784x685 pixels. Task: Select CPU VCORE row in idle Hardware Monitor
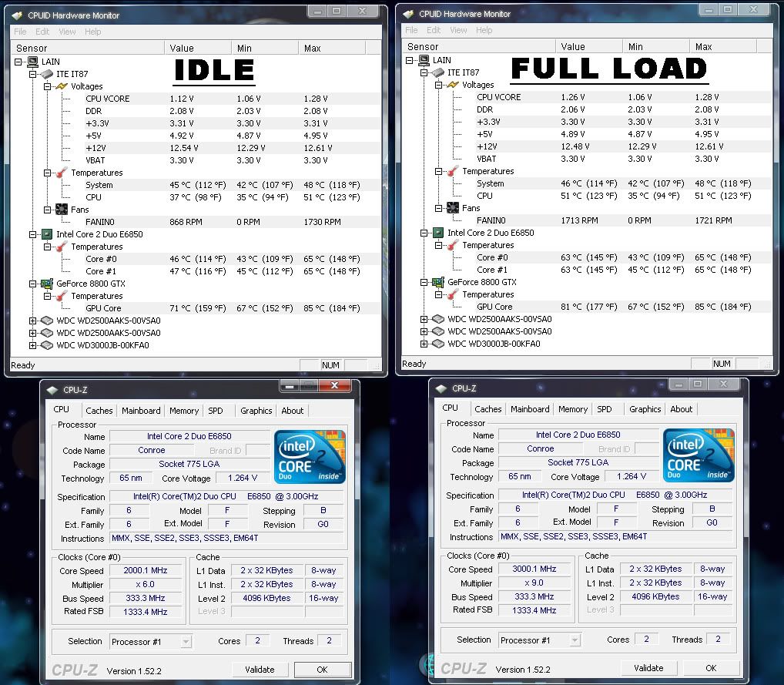point(196,99)
